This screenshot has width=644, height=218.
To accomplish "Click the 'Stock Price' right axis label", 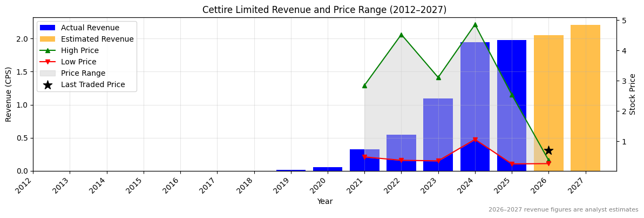I will tap(633, 94).
